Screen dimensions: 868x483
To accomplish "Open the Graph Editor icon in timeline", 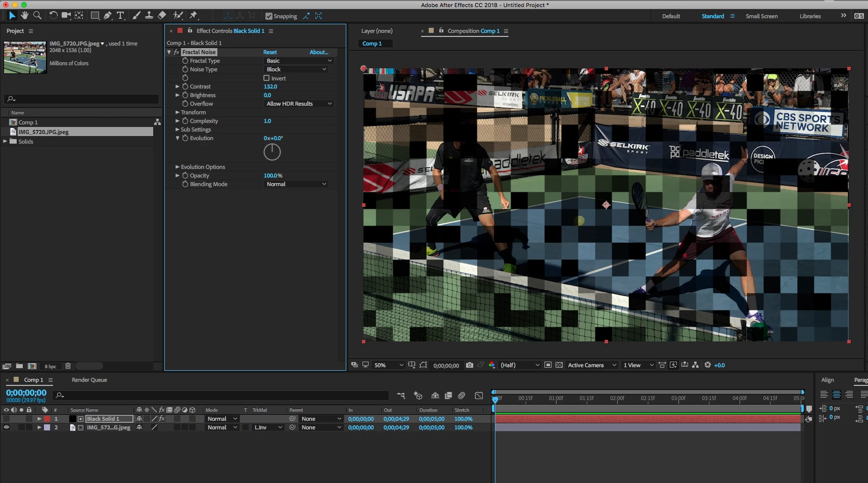I will coord(479,396).
